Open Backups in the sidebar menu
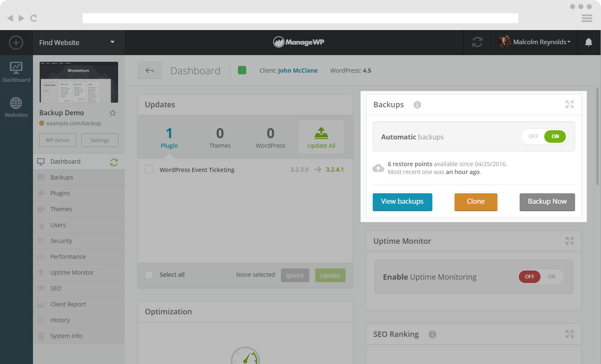The height and width of the screenshot is (364, 601). tap(79, 177)
